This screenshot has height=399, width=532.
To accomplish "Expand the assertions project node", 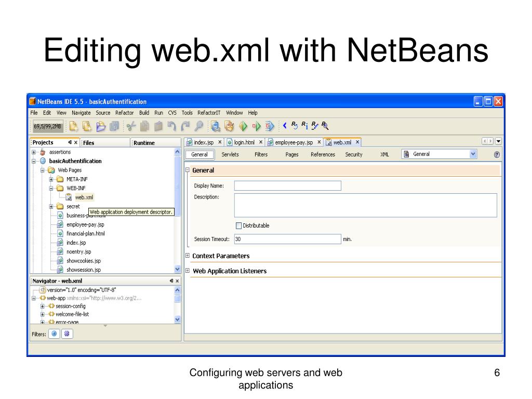I will tap(34, 152).
